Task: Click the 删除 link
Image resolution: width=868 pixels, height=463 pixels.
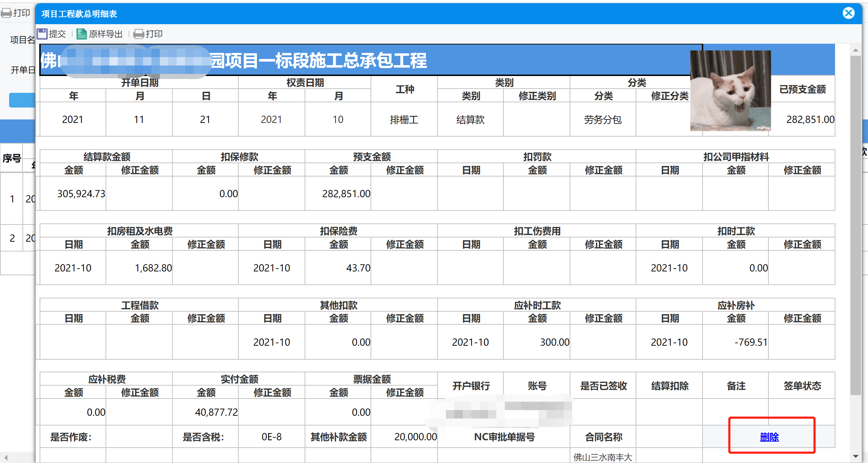Action: [x=769, y=437]
